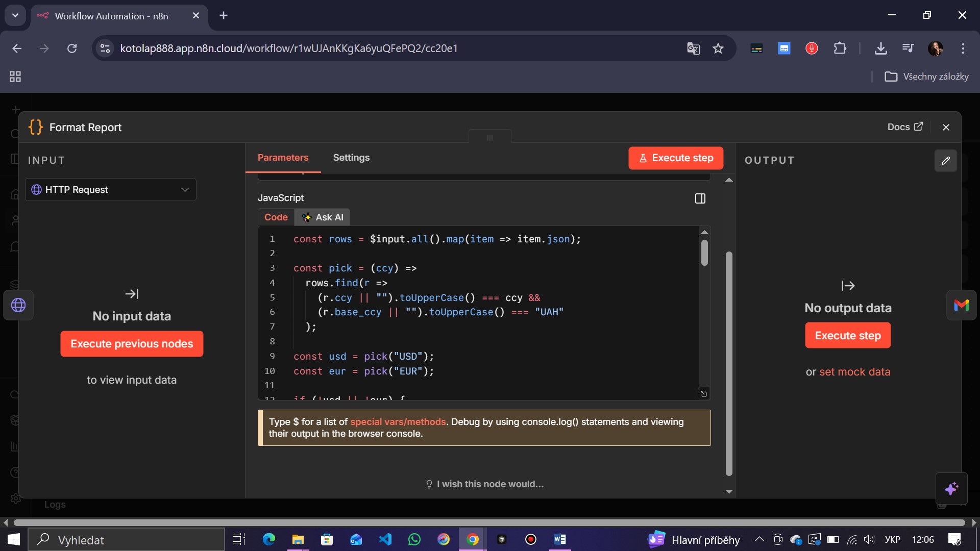The image size is (980, 551).
Task: Toggle the code editor side panel layout icon
Action: tap(700, 198)
